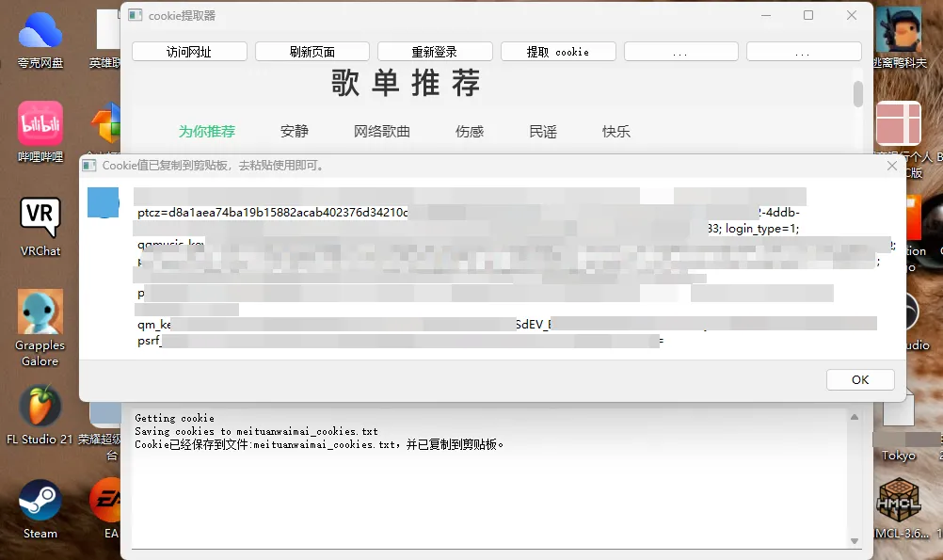Click the last '...' placeholder button
Screen dimensions: 943x560
coord(804,52)
